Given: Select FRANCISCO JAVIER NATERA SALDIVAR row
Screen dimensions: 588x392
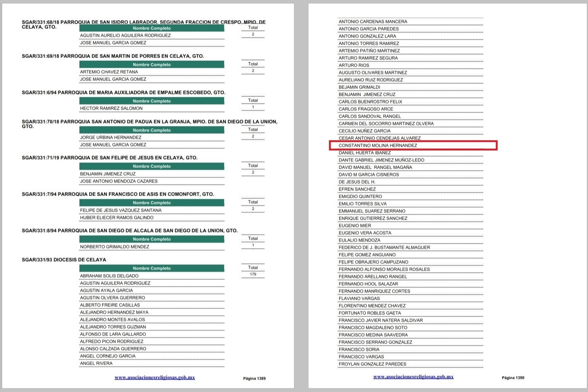Looking at the screenshot, I should 411,320.
